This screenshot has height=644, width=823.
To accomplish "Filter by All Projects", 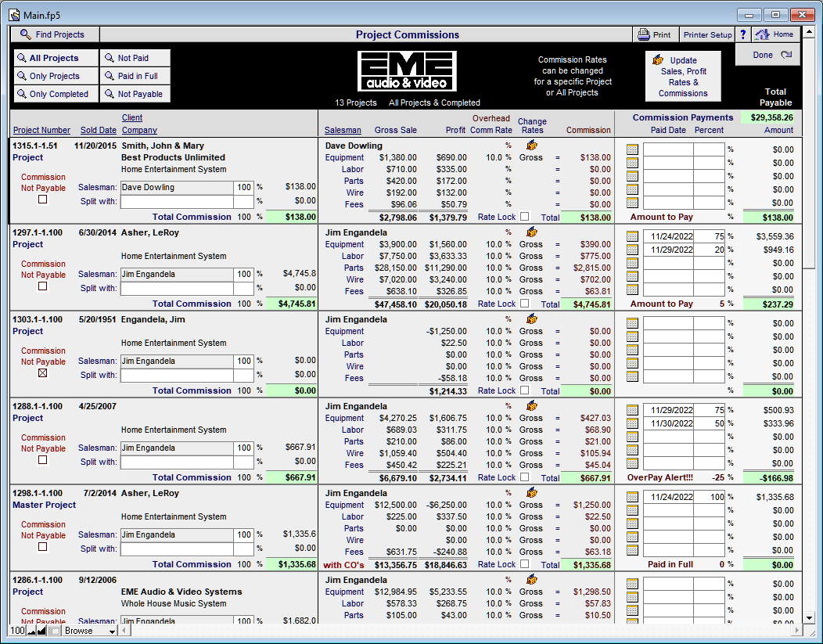I will (56, 58).
